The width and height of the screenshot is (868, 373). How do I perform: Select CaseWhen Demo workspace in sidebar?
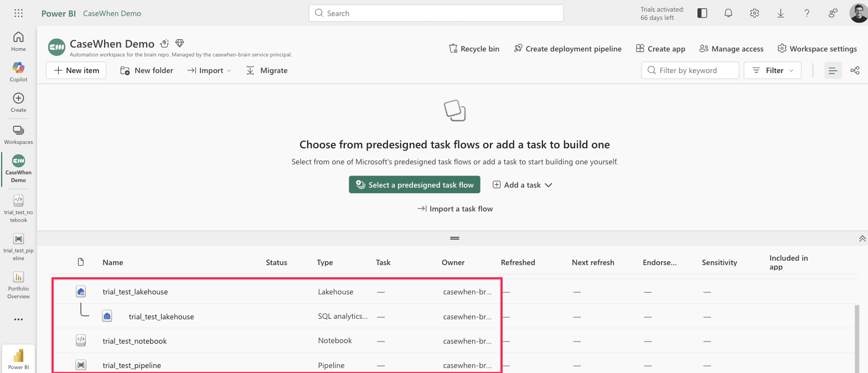coord(18,169)
